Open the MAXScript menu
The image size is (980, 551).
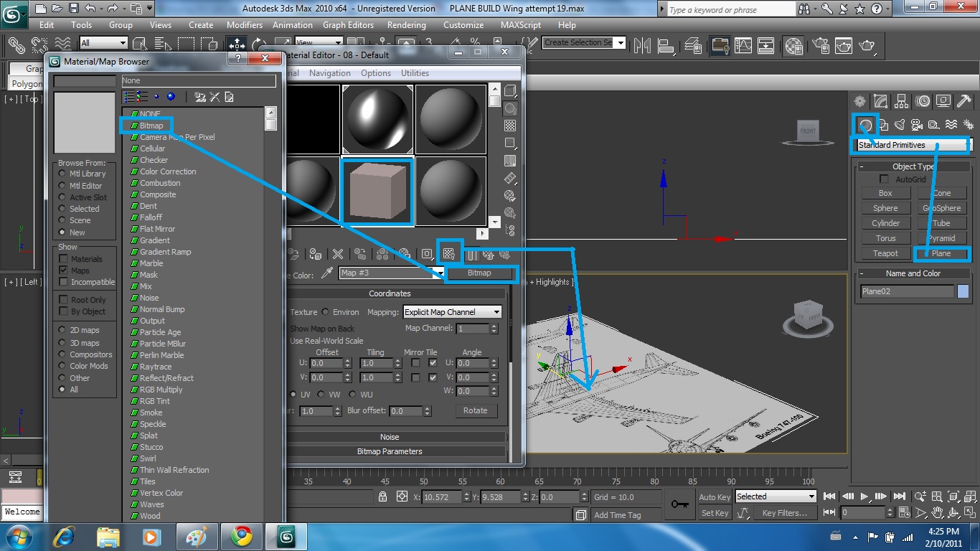(x=521, y=24)
